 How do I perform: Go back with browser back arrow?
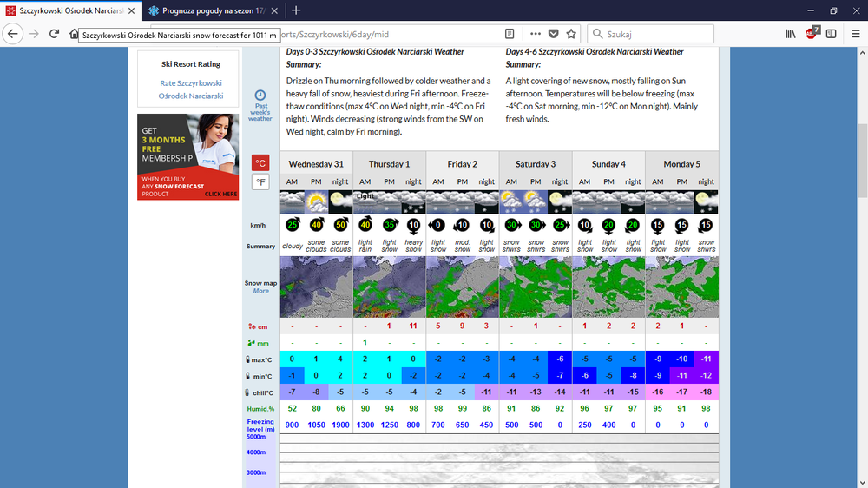[13, 34]
